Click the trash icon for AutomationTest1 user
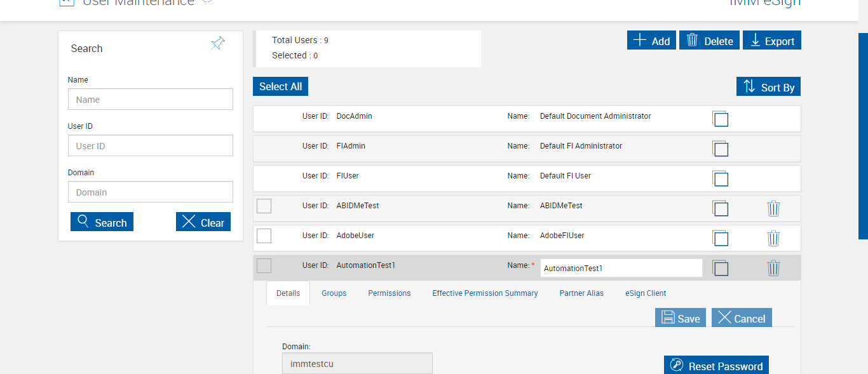 pos(773,268)
